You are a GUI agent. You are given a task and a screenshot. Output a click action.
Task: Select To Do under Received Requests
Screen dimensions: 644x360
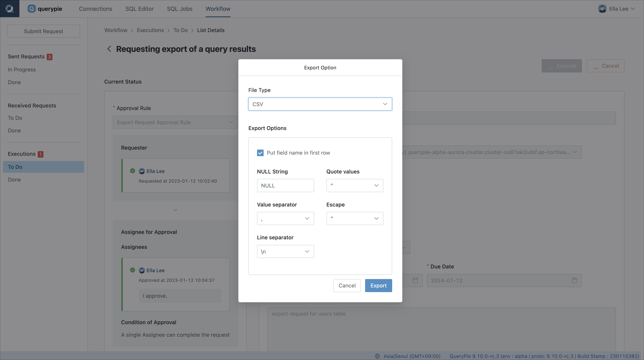(15, 118)
